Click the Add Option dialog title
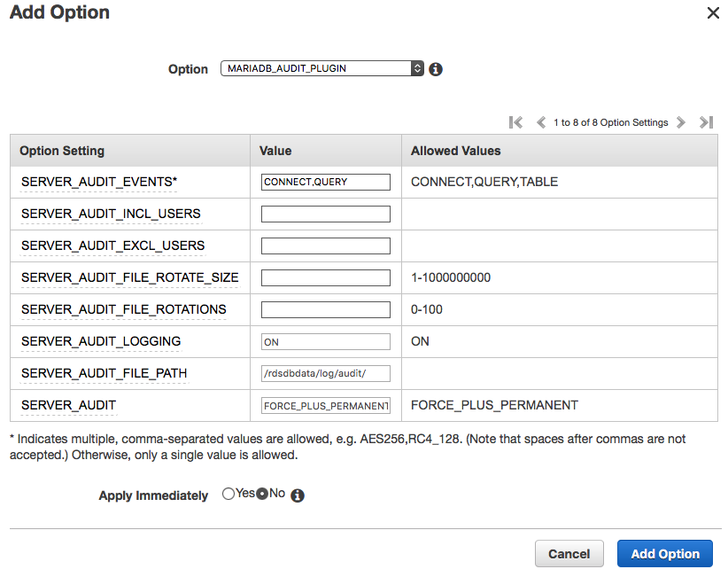The height and width of the screenshot is (577, 728). (x=59, y=12)
